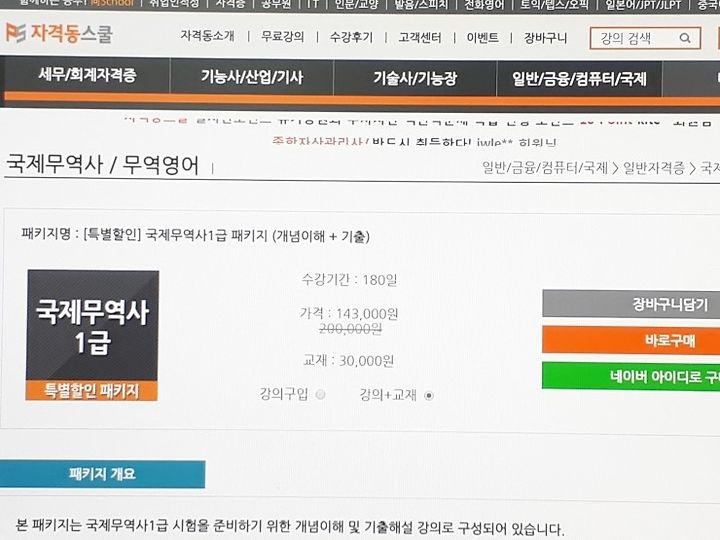Select 기술사/기능장 menu
The height and width of the screenshot is (540, 720).
click(415, 78)
